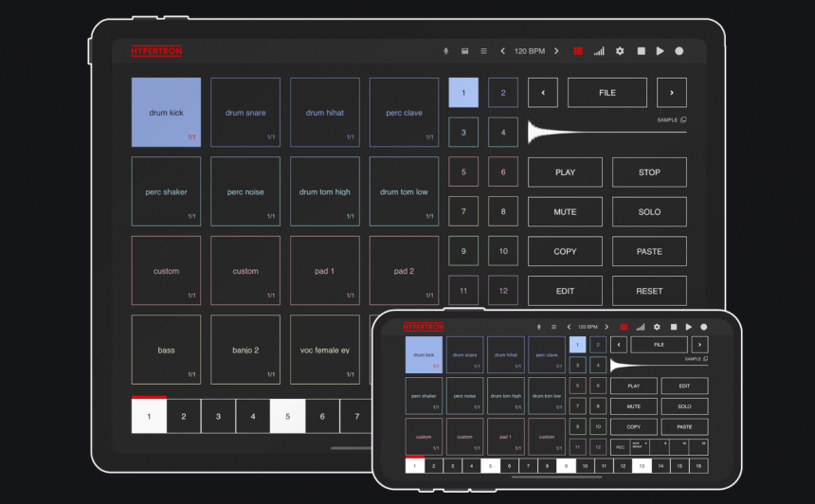Viewport: 815px width, 504px height.
Task: Click the HYPERTRON logo on the tablet
Action: pos(156,51)
